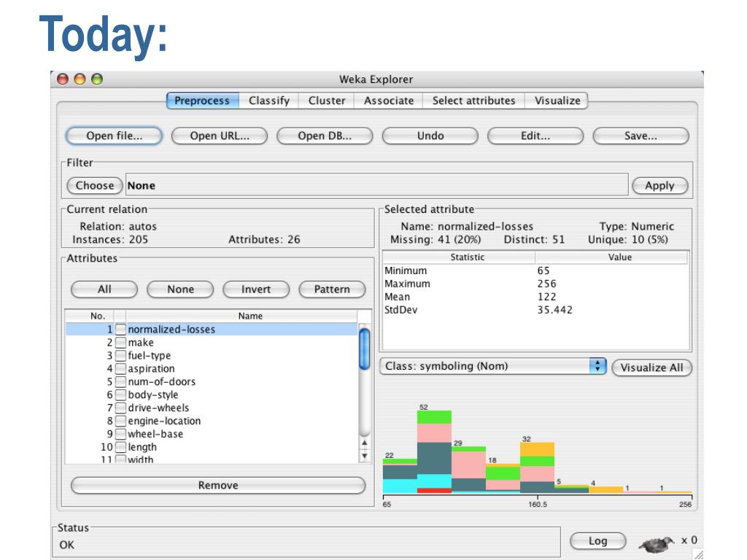
Task: Click the Open file... button
Action: tap(115, 136)
